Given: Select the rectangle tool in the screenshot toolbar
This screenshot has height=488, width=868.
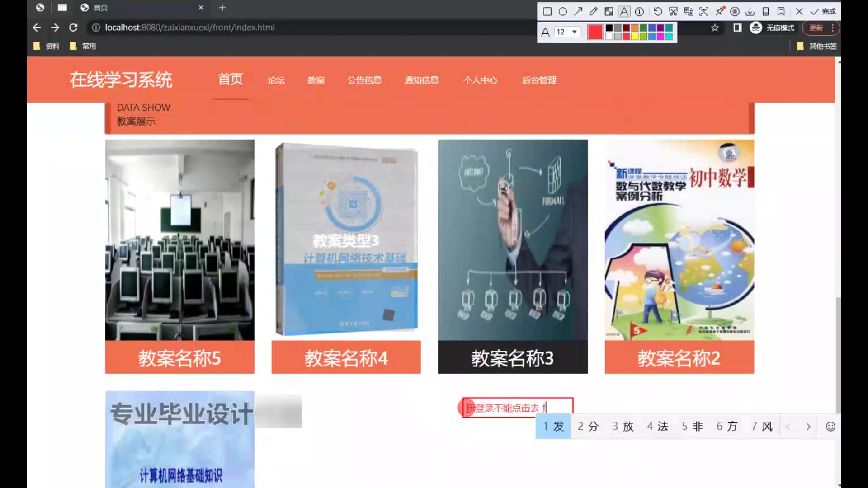Looking at the screenshot, I should click(x=547, y=12).
